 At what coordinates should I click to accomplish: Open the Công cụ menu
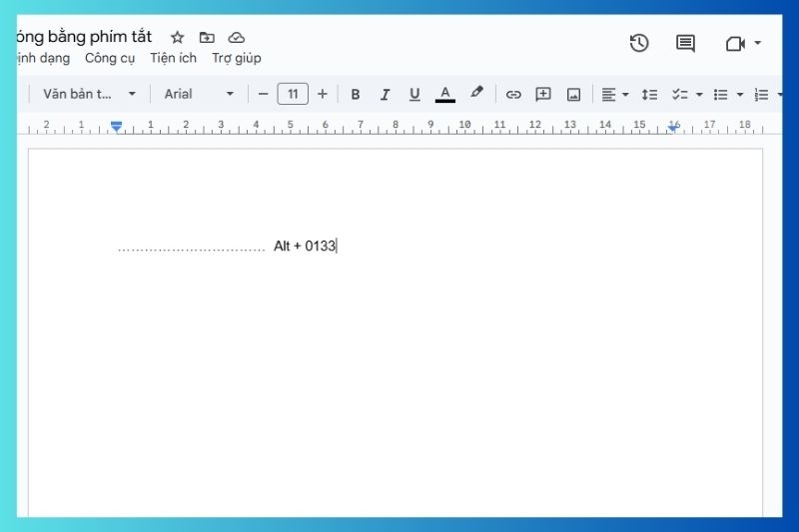(x=110, y=58)
